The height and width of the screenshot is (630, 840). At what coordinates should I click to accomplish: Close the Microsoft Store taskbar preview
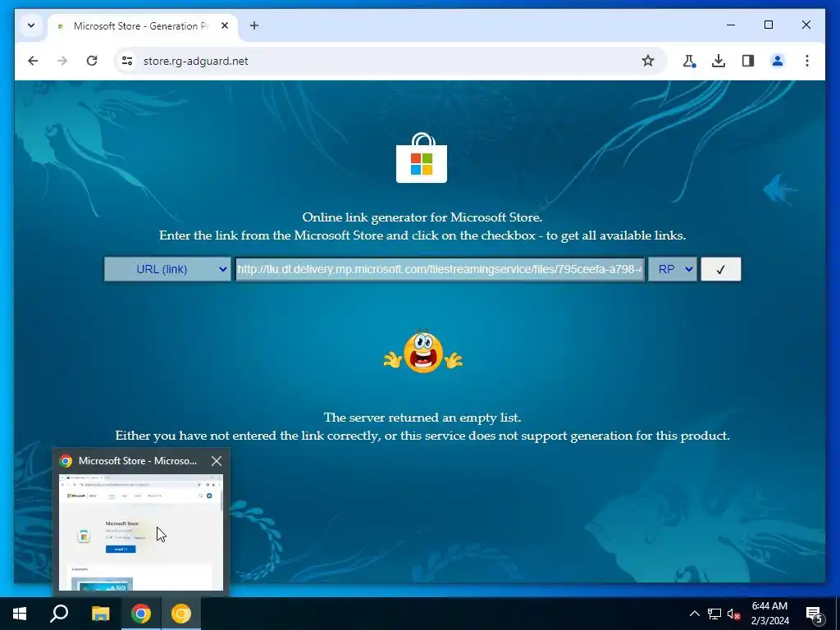click(x=217, y=461)
